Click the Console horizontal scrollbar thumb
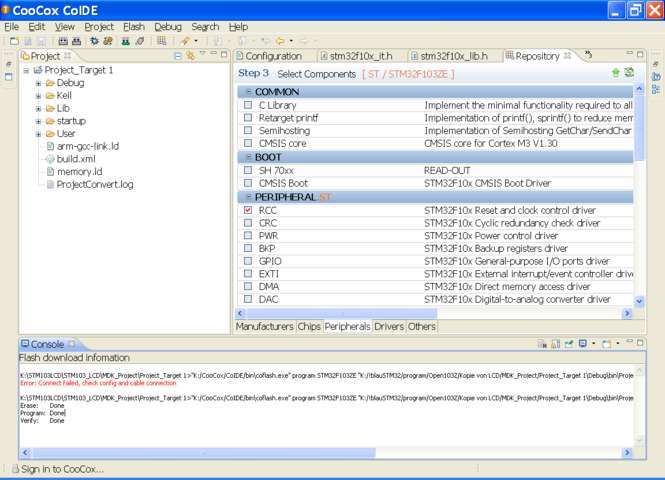This screenshot has height=480, width=665. pyautogui.click(x=204, y=452)
